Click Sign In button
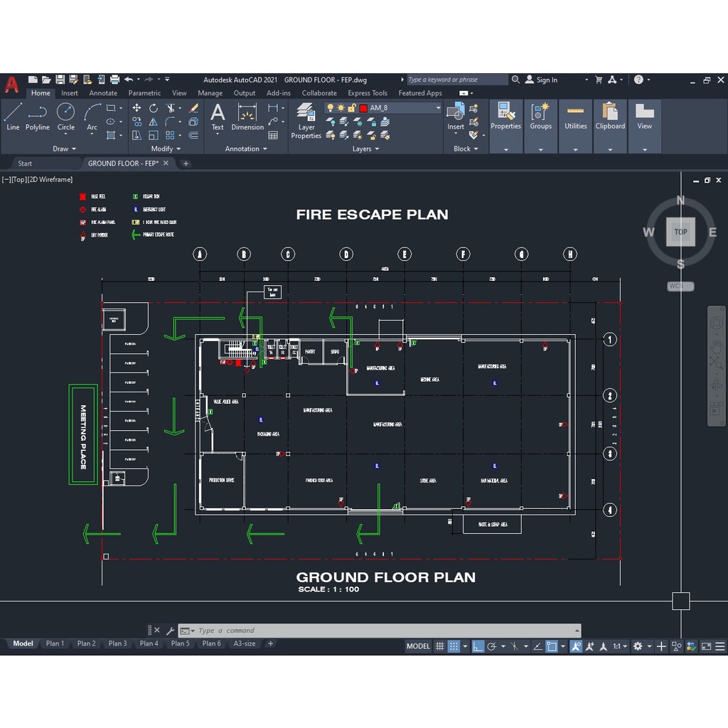The width and height of the screenshot is (728, 728). pos(546,80)
